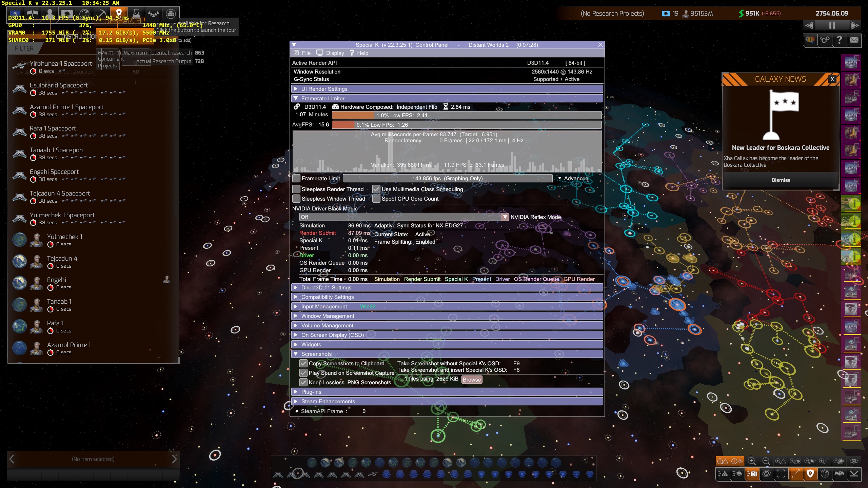Uncheck Use Multimedia Class Scheduling

tap(376, 189)
